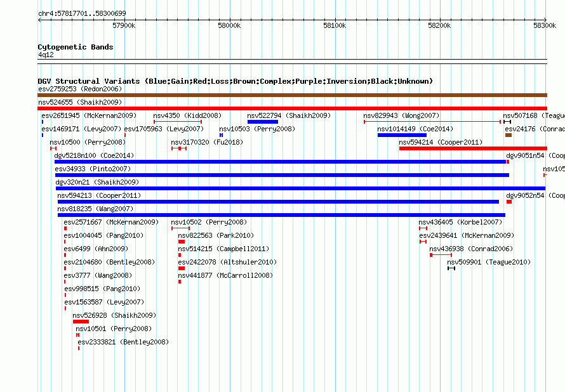Select esv1705963 (Levy2007) label

point(164,129)
